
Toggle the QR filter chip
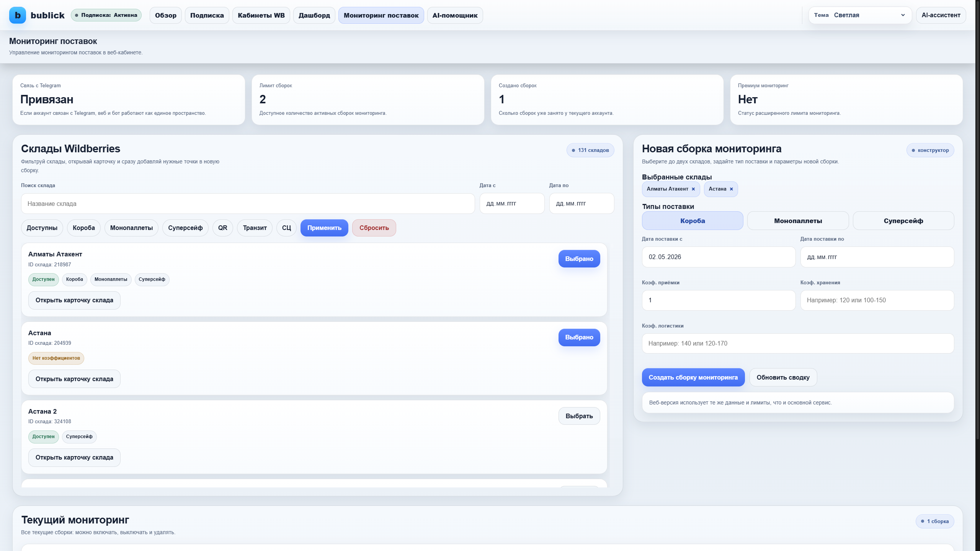pyautogui.click(x=223, y=228)
